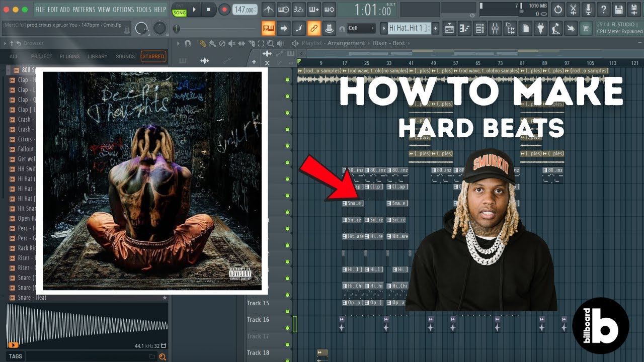Toggle the orange link multi-controller button
Viewport: 644px width, 362px height.
click(x=314, y=28)
